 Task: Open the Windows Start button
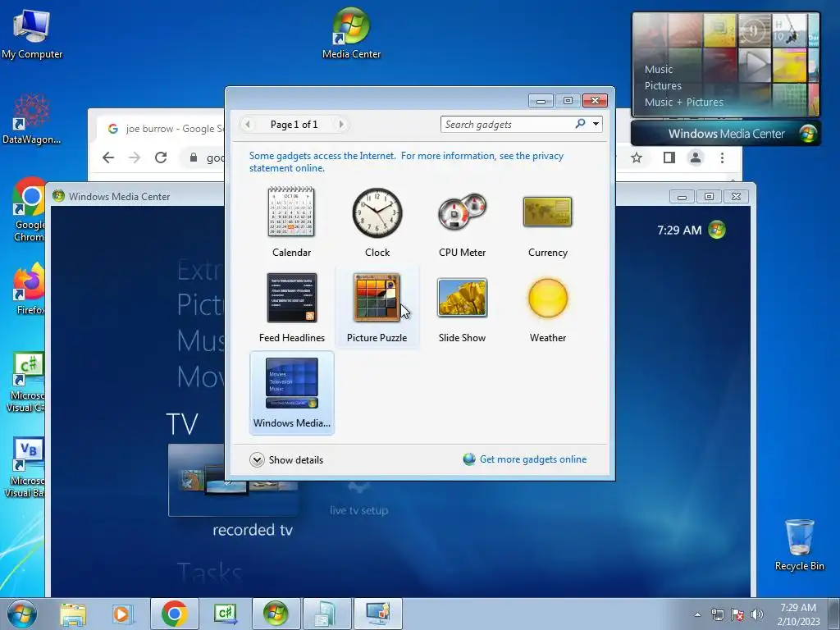point(22,614)
